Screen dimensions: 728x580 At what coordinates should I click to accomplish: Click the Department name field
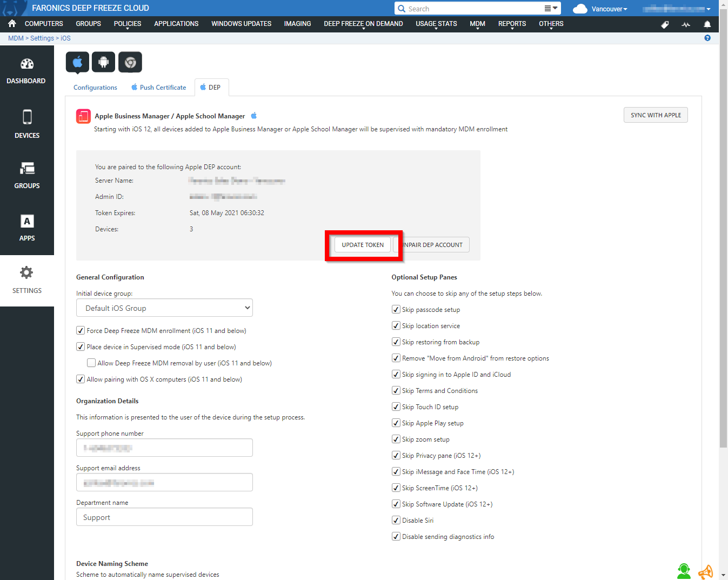coord(164,517)
